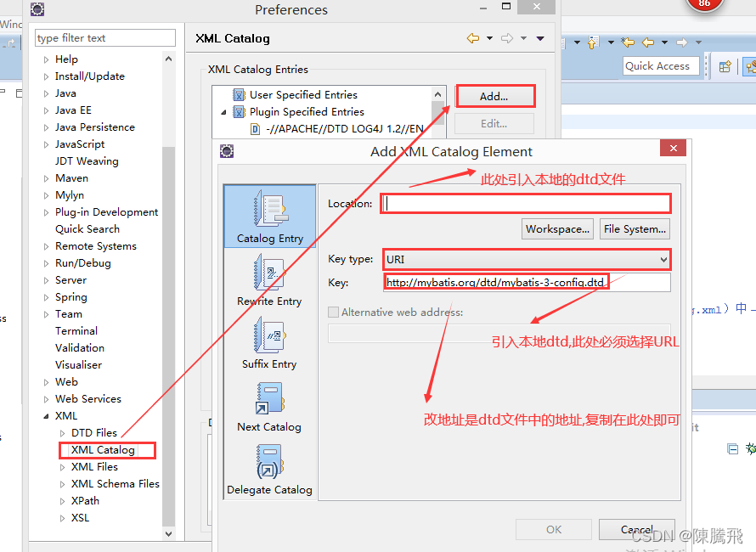This screenshot has width=756, height=552.
Task: Select the Plug-in Development tree item
Action: pyautogui.click(x=106, y=212)
